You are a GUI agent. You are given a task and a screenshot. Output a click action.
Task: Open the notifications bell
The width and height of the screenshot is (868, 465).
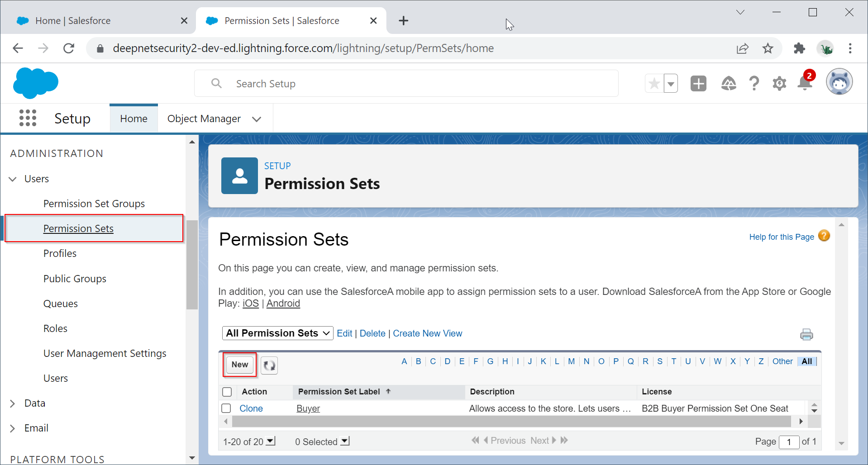click(805, 84)
